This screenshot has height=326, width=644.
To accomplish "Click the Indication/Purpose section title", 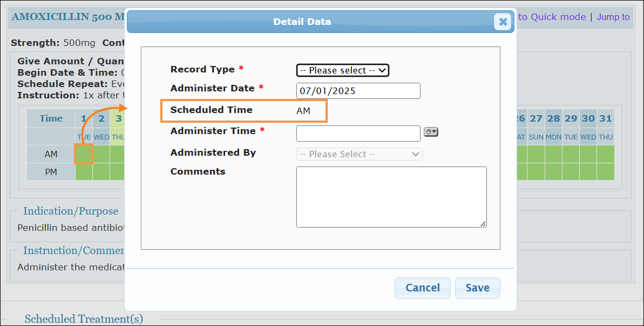I will 71,211.
